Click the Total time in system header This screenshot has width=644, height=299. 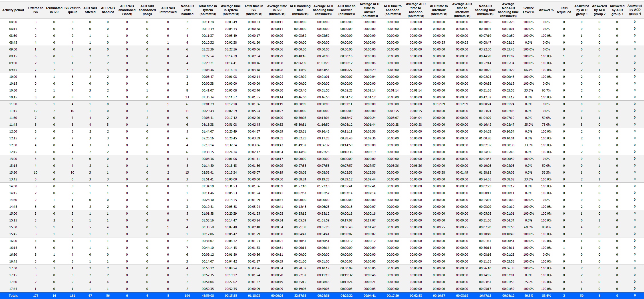click(208, 10)
